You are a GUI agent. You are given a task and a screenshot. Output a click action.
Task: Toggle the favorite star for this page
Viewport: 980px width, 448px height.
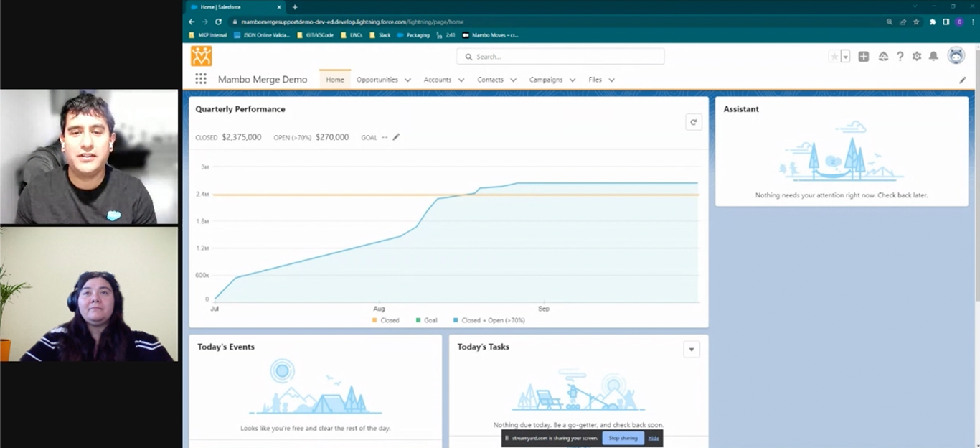[834, 57]
